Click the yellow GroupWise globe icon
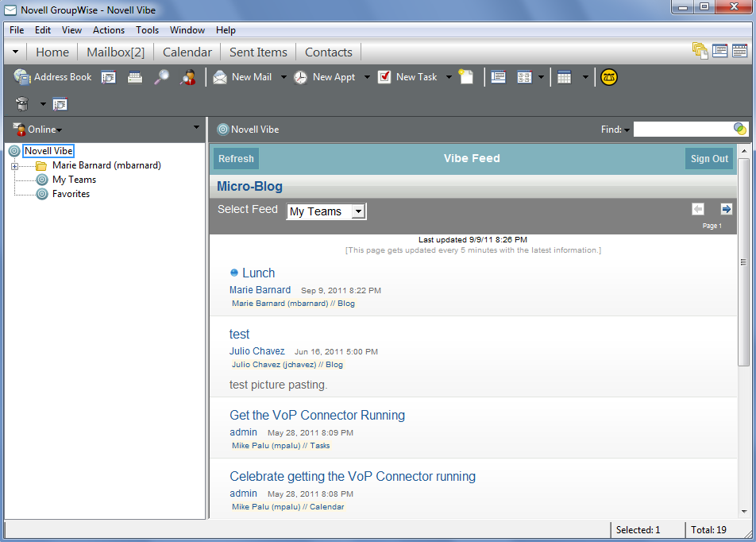 click(610, 77)
